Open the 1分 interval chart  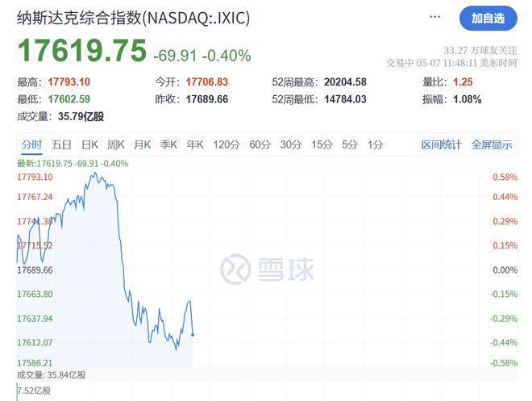(x=376, y=144)
